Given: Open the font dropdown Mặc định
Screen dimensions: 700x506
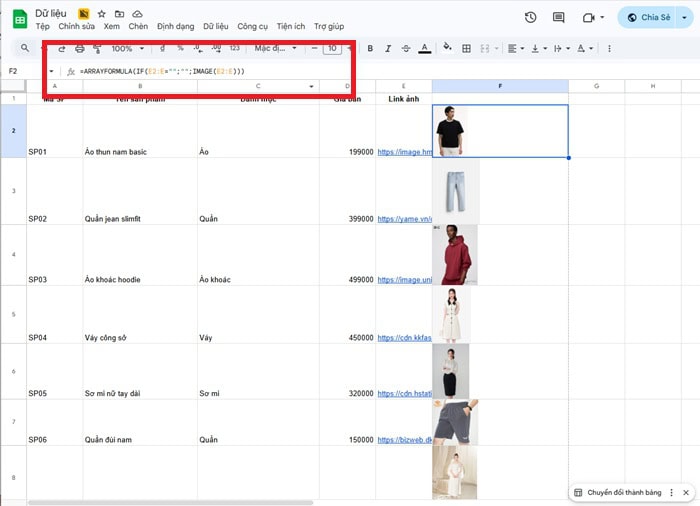Looking at the screenshot, I should tap(275, 48).
